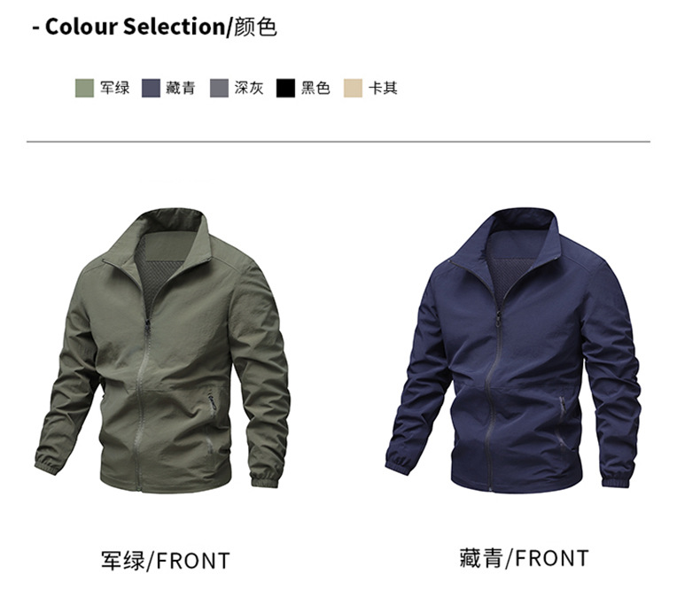Viewport: 700px width, 598px height.
Task: Click the green jacket's chest pocket zipper
Action: [x=213, y=400]
